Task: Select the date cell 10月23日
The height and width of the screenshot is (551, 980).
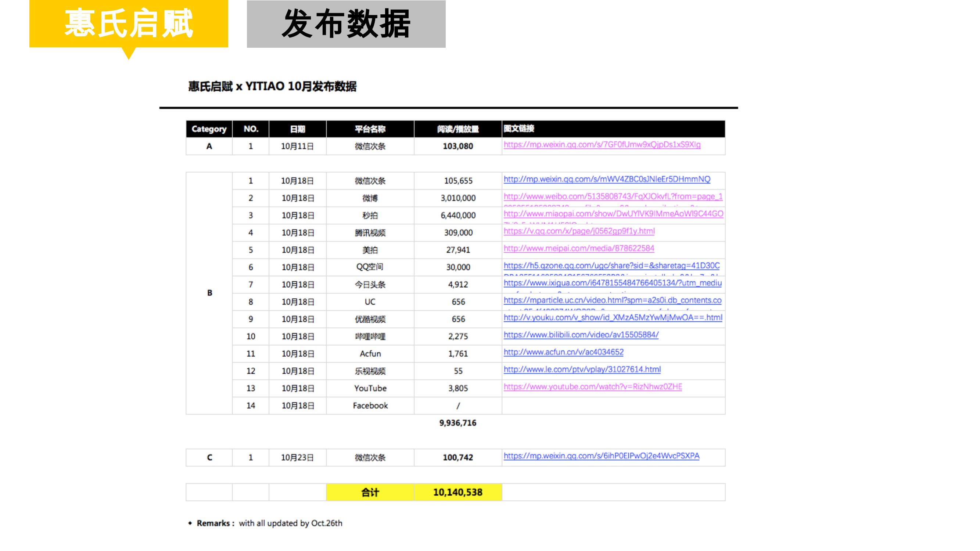Action: pos(298,457)
